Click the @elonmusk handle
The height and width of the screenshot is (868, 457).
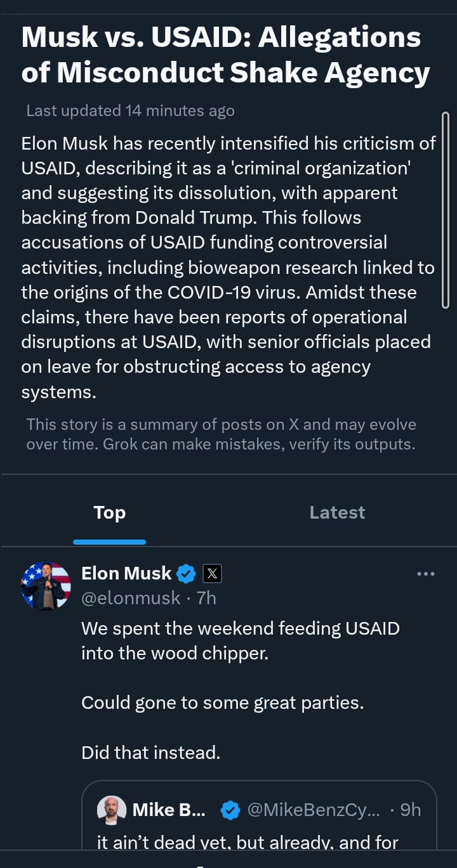[131, 598]
